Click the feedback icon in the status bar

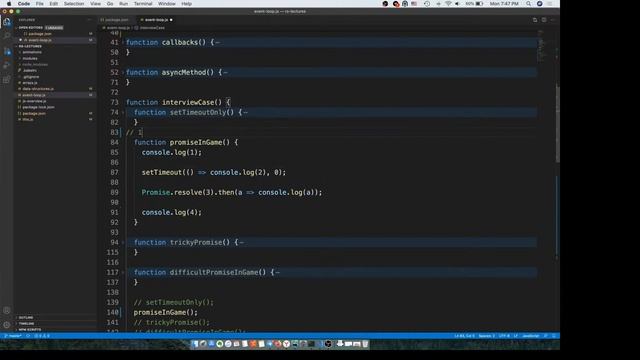(x=546, y=336)
